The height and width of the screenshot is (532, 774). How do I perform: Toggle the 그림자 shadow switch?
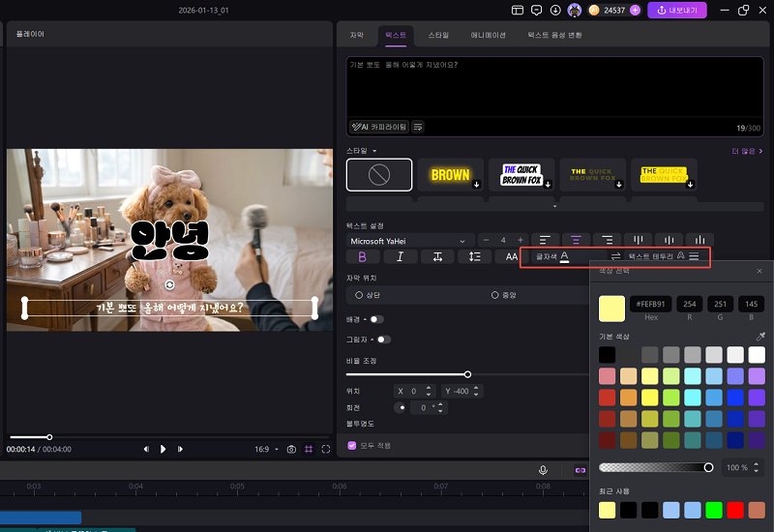coord(384,340)
